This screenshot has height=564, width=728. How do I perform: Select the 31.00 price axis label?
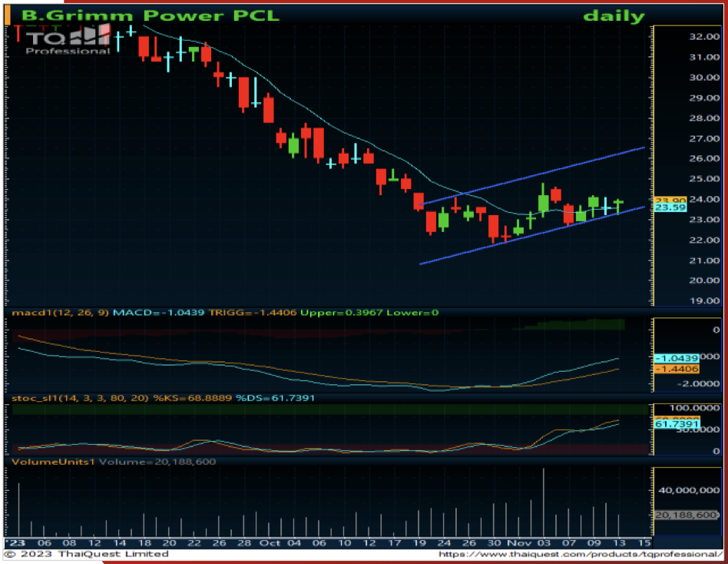[x=704, y=57]
